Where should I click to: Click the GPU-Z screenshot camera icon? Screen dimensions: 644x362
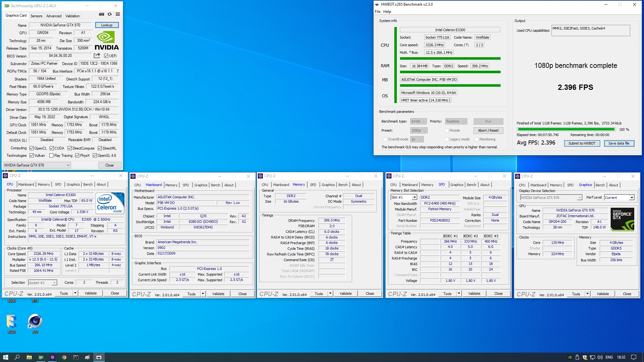click(x=102, y=14)
